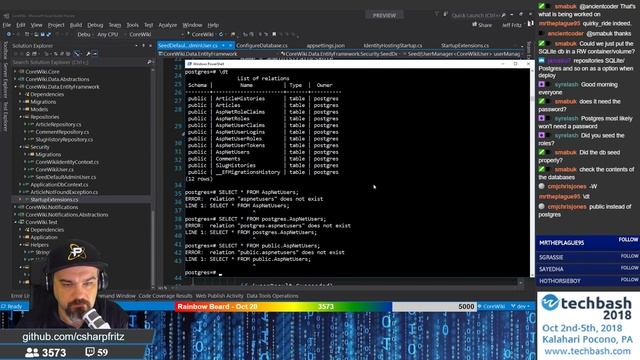Screen dimensions: 640x360
Task: Expand the Models folder
Action: [20, 109]
